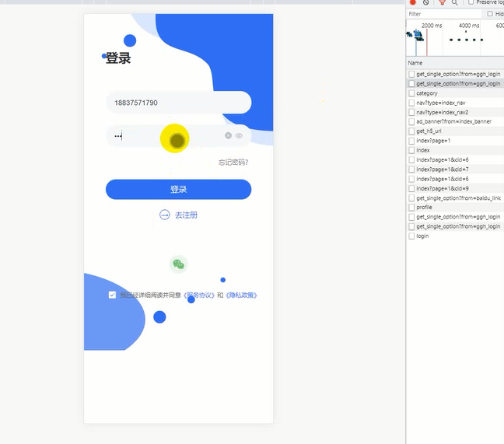Click the red record network log button
The width and height of the screenshot is (504, 444).
[x=413, y=2]
